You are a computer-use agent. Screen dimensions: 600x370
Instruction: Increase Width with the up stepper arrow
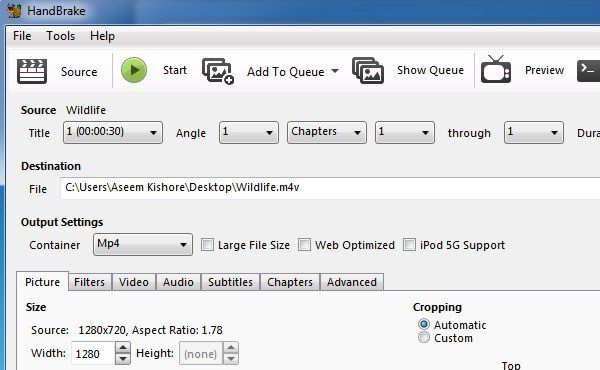tap(123, 347)
